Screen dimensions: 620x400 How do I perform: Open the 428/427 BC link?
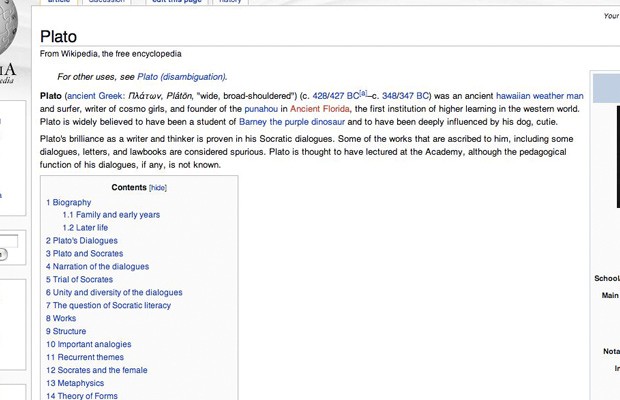point(336,96)
